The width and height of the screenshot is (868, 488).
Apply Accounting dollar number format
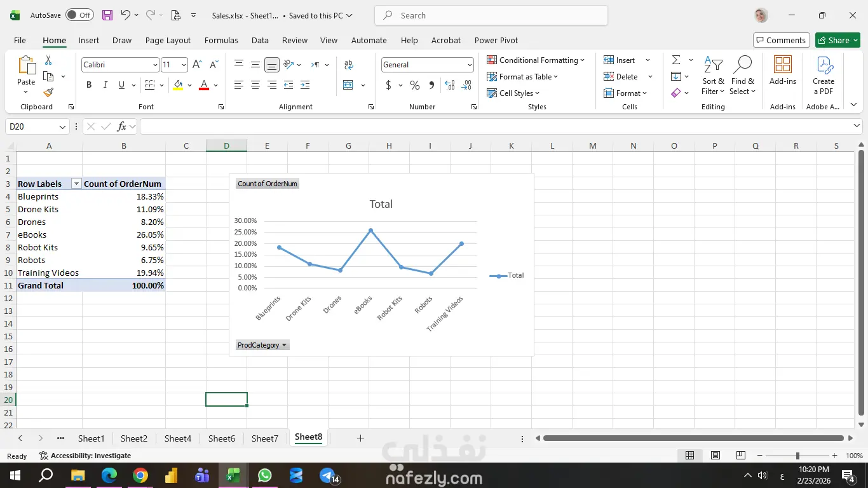pyautogui.click(x=388, y=85)
